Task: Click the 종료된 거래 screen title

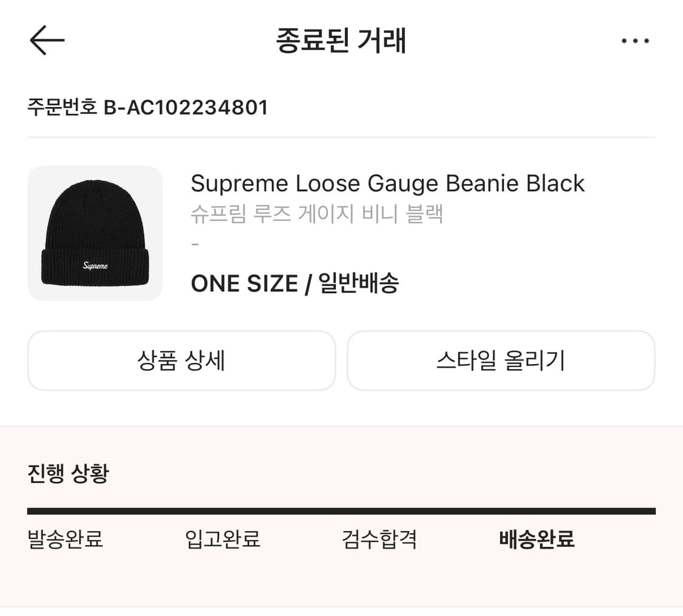Action: [x=341, y=40]
